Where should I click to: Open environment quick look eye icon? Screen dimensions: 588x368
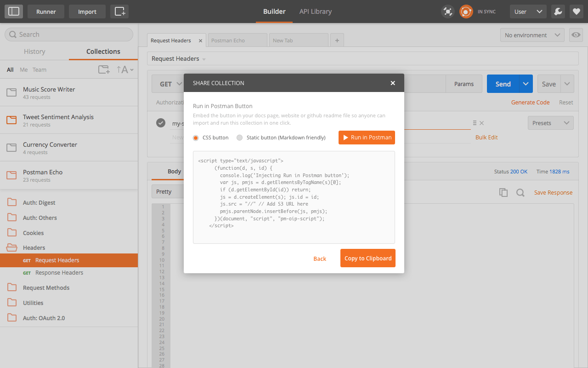pos(576,35)
